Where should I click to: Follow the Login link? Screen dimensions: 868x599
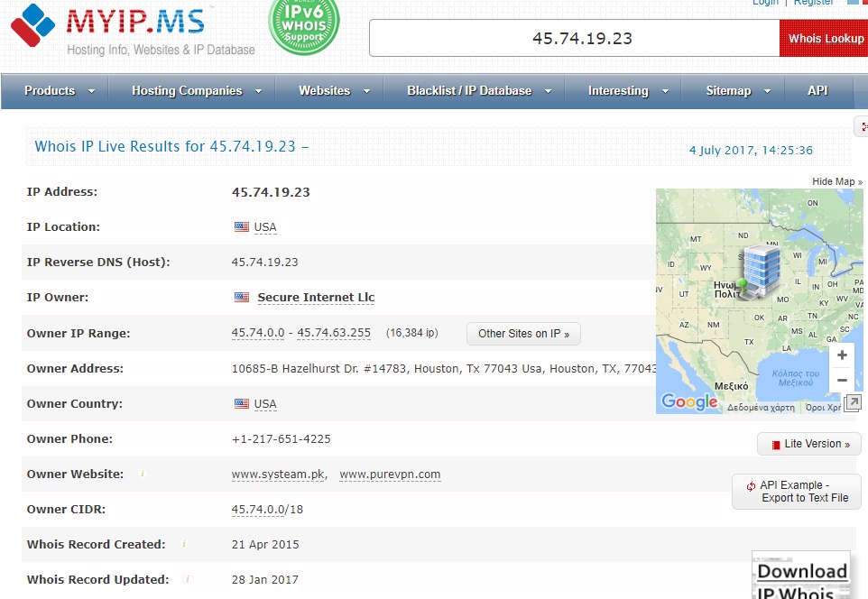point(765,3)
